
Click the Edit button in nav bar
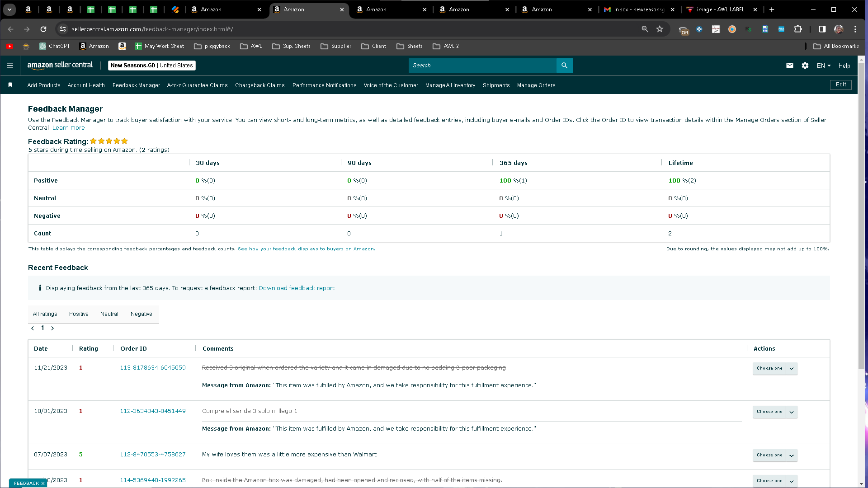coord(841,85)
